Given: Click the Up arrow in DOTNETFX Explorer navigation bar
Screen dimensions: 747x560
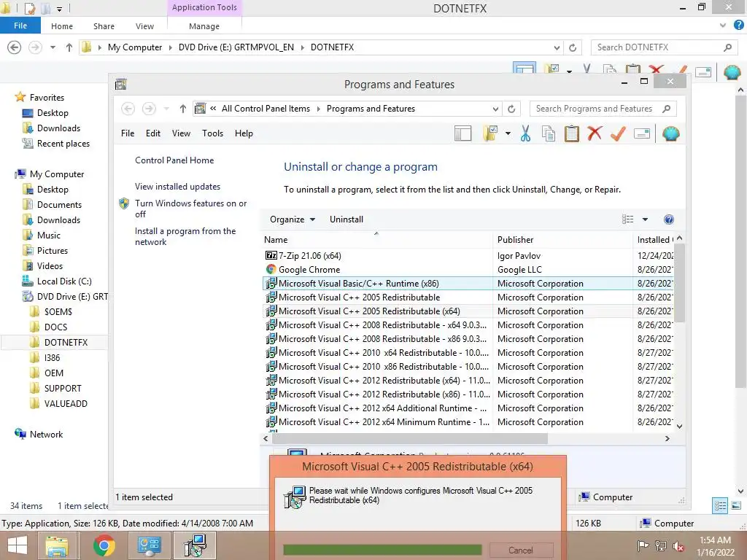Looking at the screenshot, I should [69, 47].
